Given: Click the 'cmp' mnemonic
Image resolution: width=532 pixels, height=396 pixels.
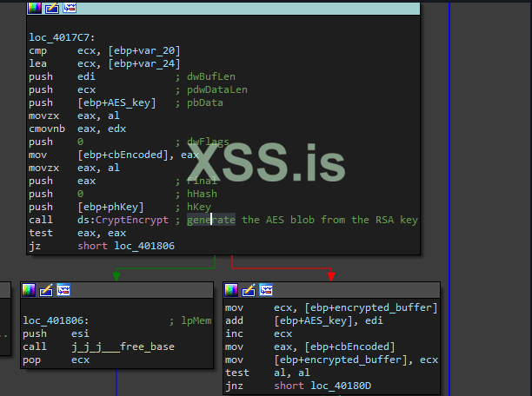Looking at the screenshot, I should tap(37, 51).
